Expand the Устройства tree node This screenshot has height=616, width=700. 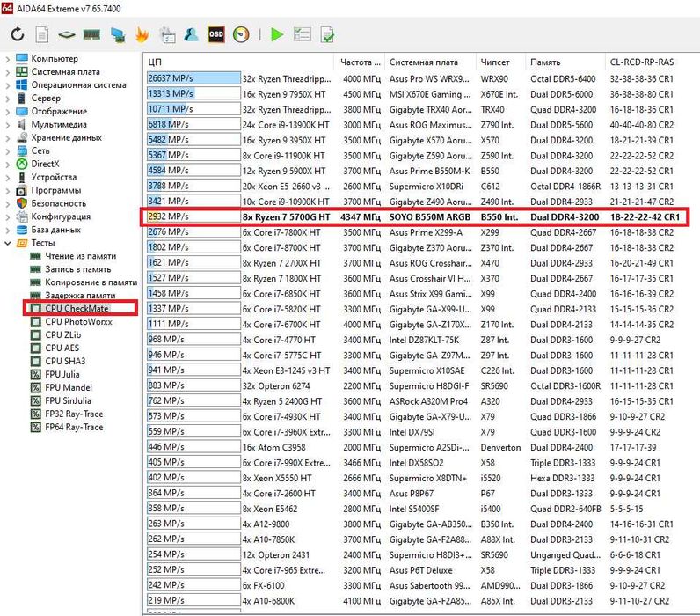[x=7, y=177]
